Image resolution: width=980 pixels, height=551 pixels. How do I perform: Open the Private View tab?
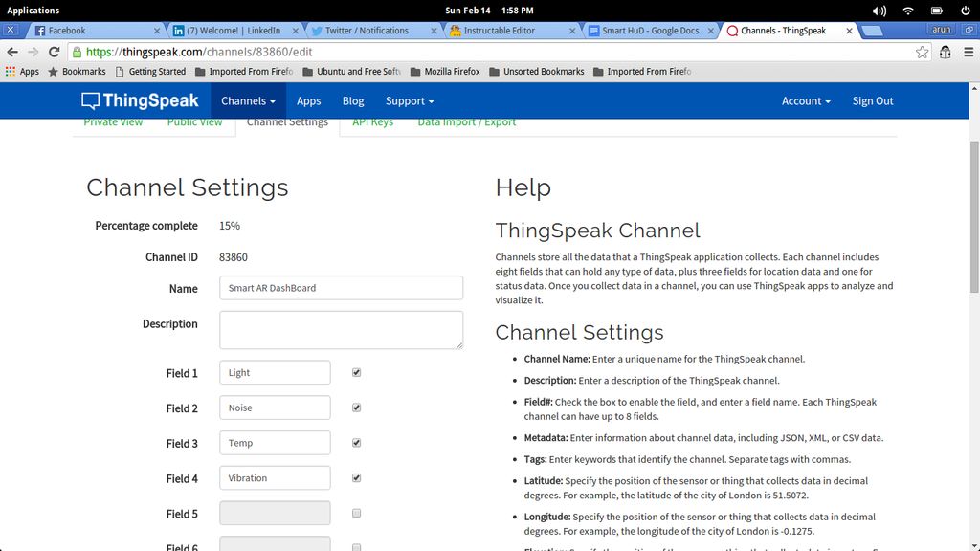click(113, 122)
